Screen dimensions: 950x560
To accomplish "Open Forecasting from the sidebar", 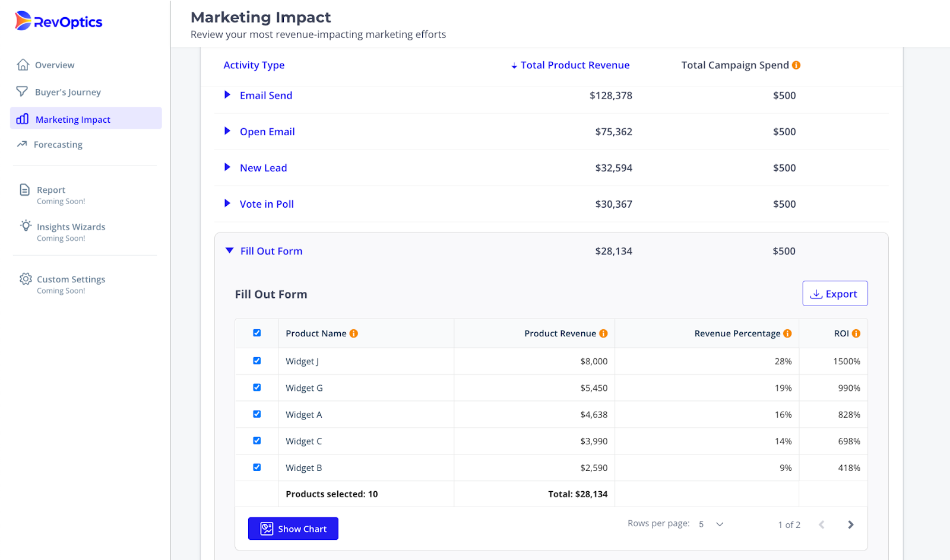I will pos(58,145).
